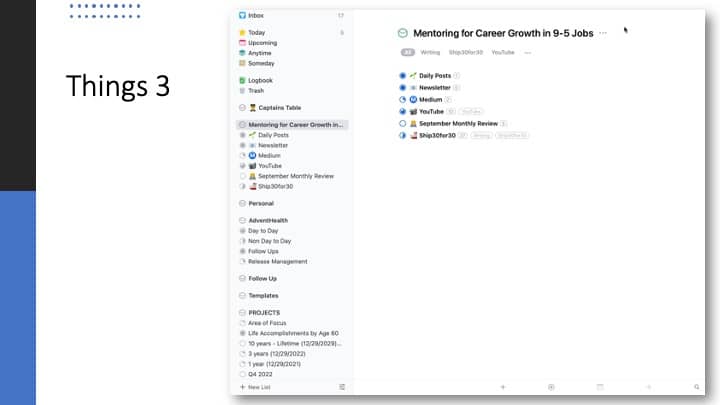
Task: Filter by the Ship30for30 tag
Action: click(x=466, y=52)
